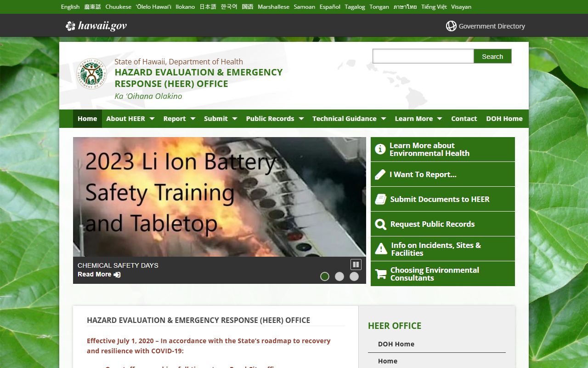Screen dimensions: 588x368
Task: Open Learn More about Environmental Health link
Action: [443, 149]
